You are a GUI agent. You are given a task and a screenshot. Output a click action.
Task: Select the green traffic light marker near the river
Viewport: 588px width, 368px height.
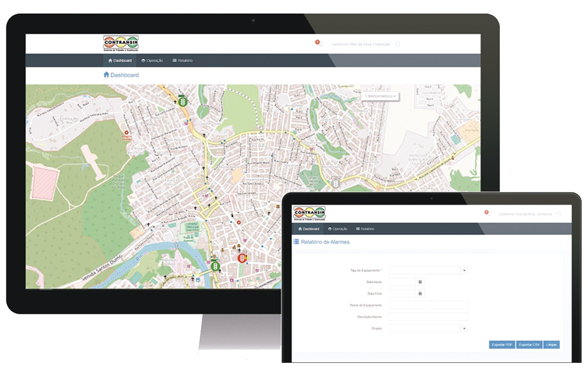pyautogui.click(x=215, y=266)
